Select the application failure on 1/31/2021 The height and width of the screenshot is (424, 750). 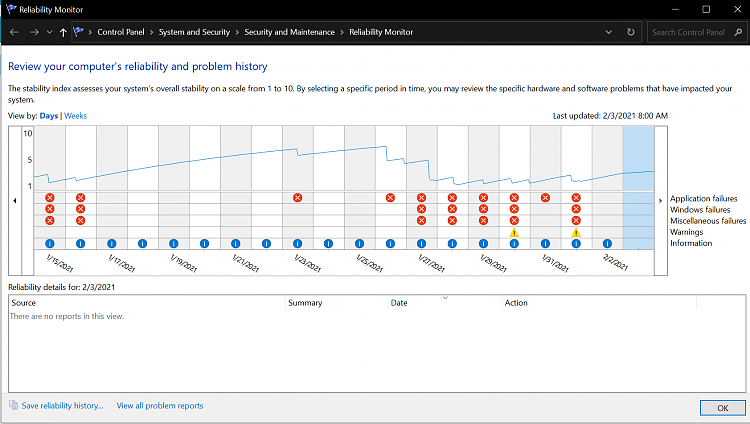pyautogui.click(x=545, y=198)
